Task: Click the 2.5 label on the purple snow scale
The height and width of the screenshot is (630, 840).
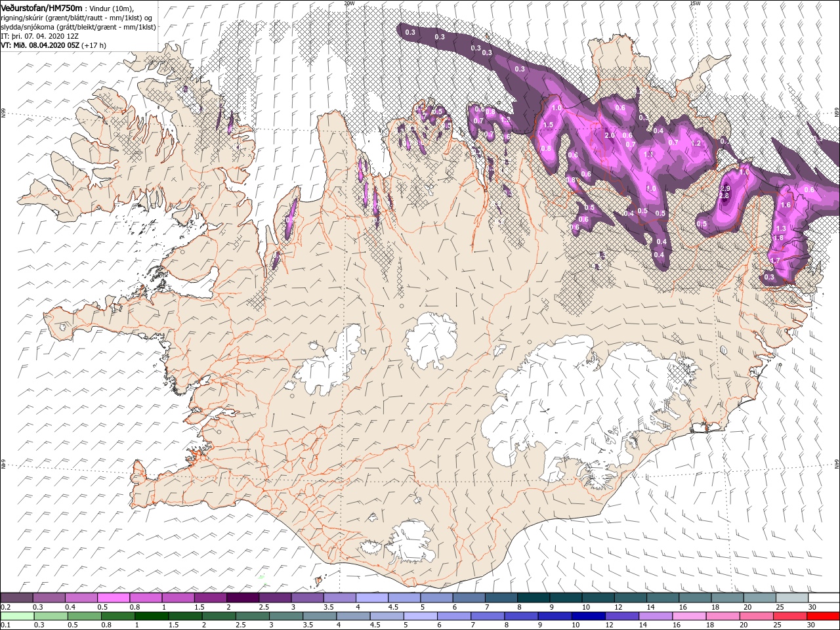Action: click(264, 607)
